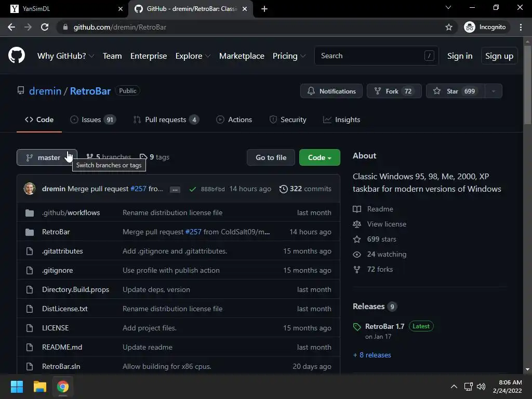Go back with the browser back arrow
The height and width of the screenshot is (399, 532).
pyautogui.click(x=11, y=27)
